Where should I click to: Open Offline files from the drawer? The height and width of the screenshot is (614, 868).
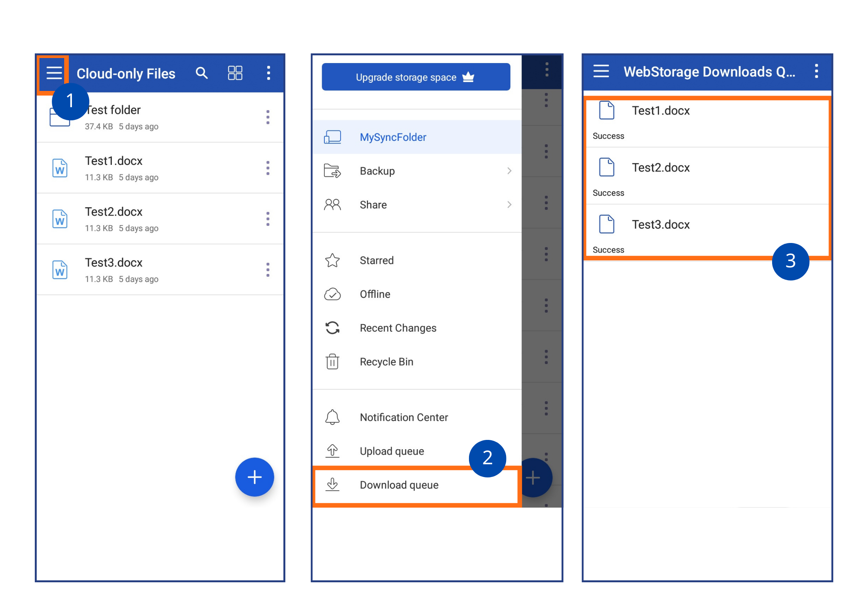(417, 294)
